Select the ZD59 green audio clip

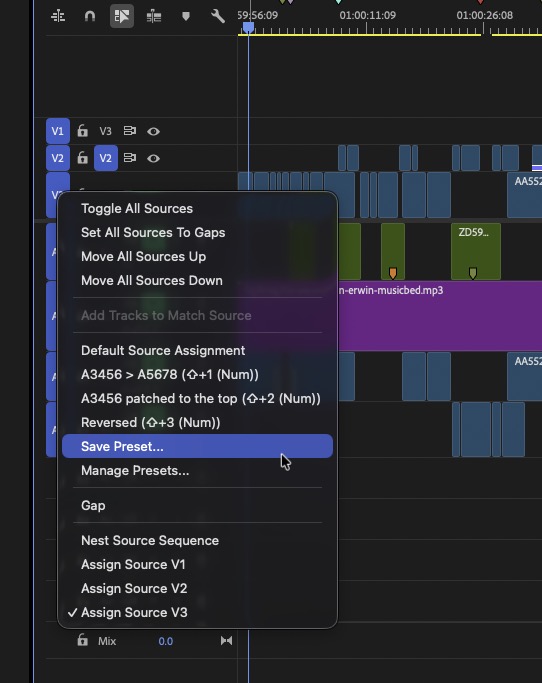tap(476, 251)
